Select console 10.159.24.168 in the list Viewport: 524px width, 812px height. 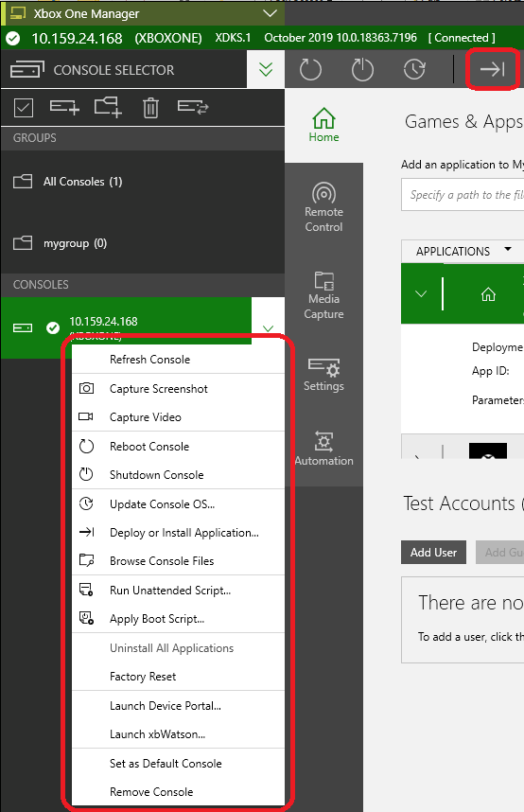[x=127, y=327]
